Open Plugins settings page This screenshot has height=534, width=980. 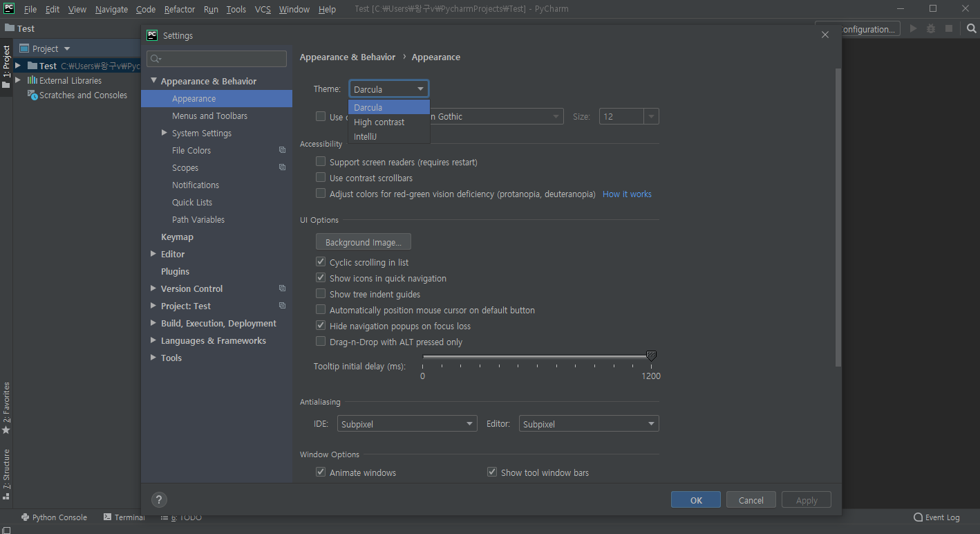pyautogui.click(x=175, y=271)
